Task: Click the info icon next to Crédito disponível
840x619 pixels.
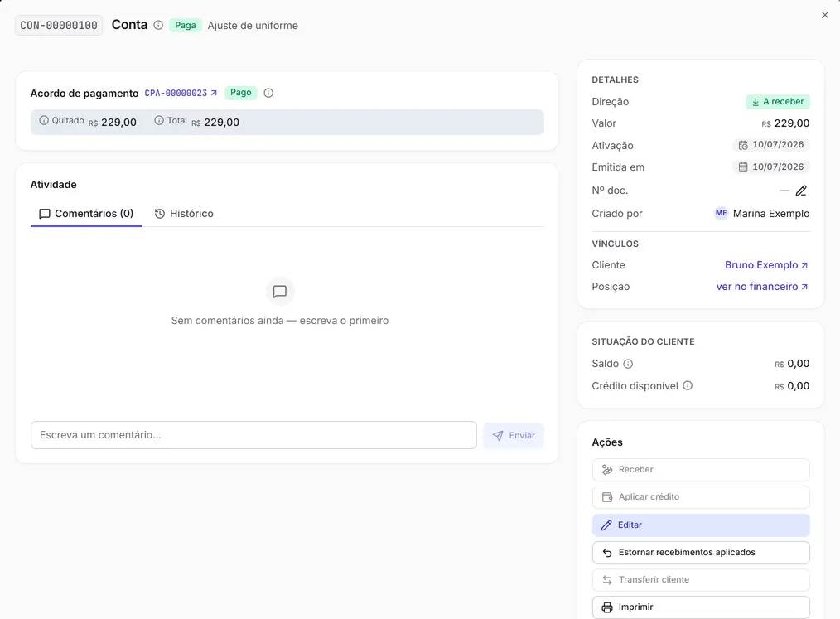Action: 688,386
